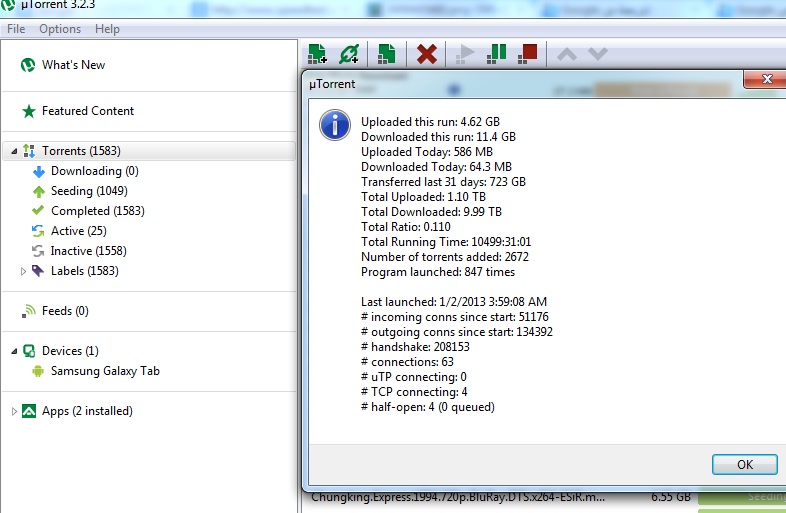Click the blue information icon in dialog
The width and height of the screenshot is (786, 513).
pos(335,125)
